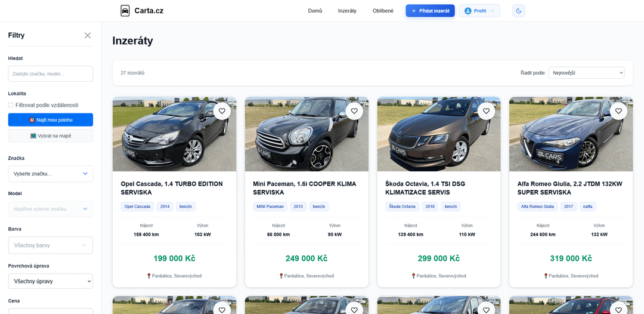The height and width of the screenshot is (314, 644).
Task: Add Alfa Romeo Giulia to favorites
Action: coord(618,111)
